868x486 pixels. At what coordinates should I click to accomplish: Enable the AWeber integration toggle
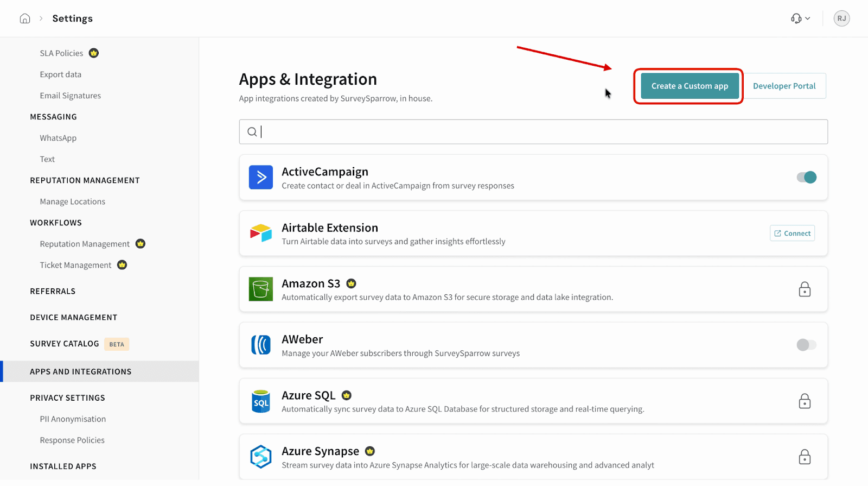tap(807, 345)
